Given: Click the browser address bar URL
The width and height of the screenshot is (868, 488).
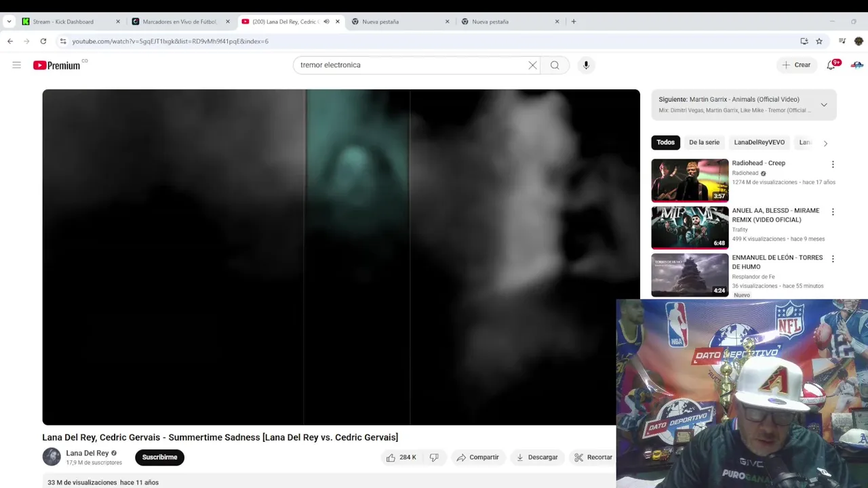Looking at the screenshot, I should [170, 41].
